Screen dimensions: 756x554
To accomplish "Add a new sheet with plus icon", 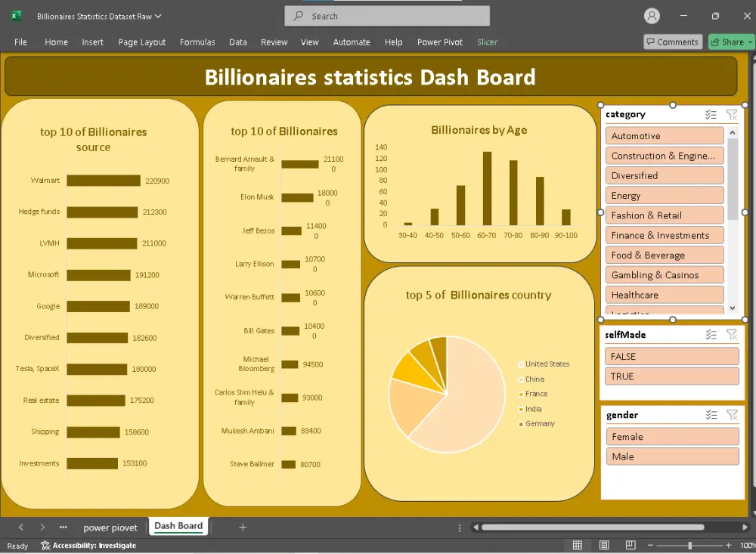I will [x=243, y=527].
